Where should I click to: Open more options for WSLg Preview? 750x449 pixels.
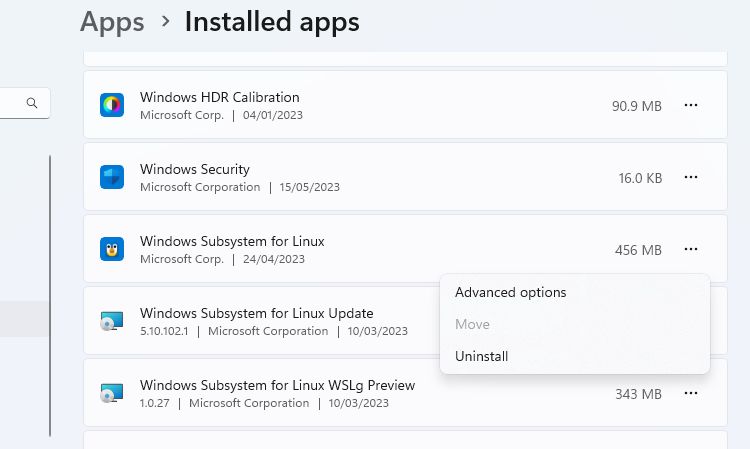click(691, 394)
